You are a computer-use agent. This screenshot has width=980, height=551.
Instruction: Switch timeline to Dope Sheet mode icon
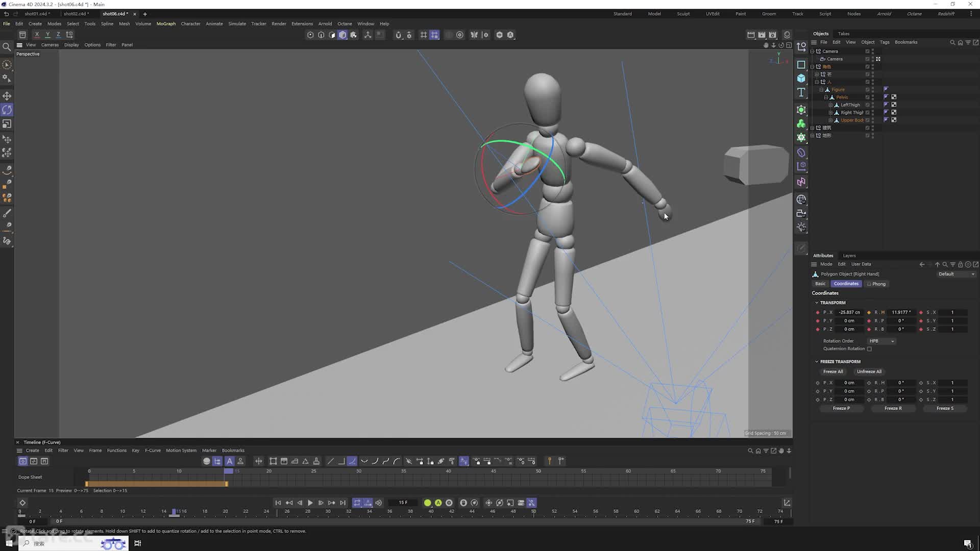point(23,461)
